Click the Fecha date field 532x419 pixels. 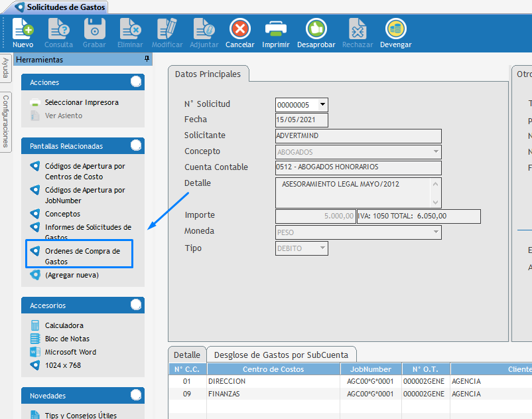click(x=301, y=120)
